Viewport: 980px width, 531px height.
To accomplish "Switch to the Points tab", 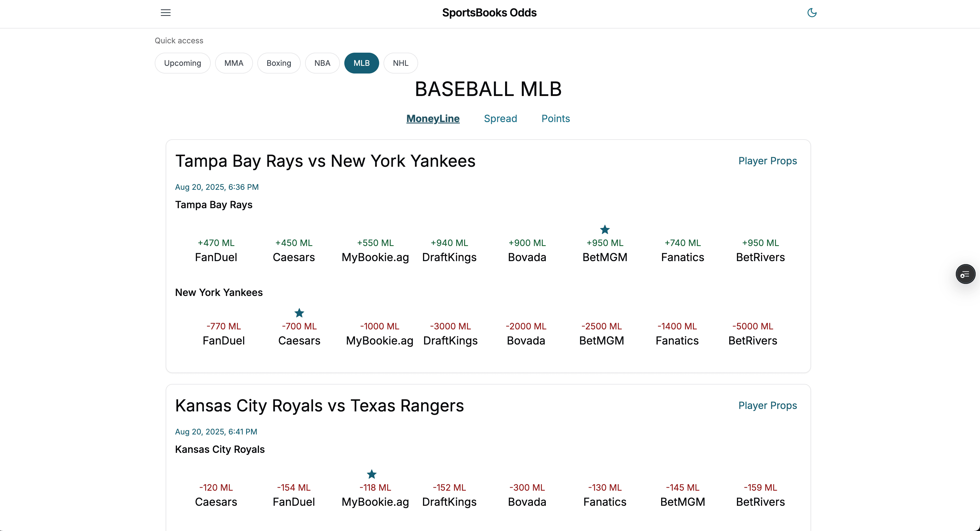I will coord(556,118).
